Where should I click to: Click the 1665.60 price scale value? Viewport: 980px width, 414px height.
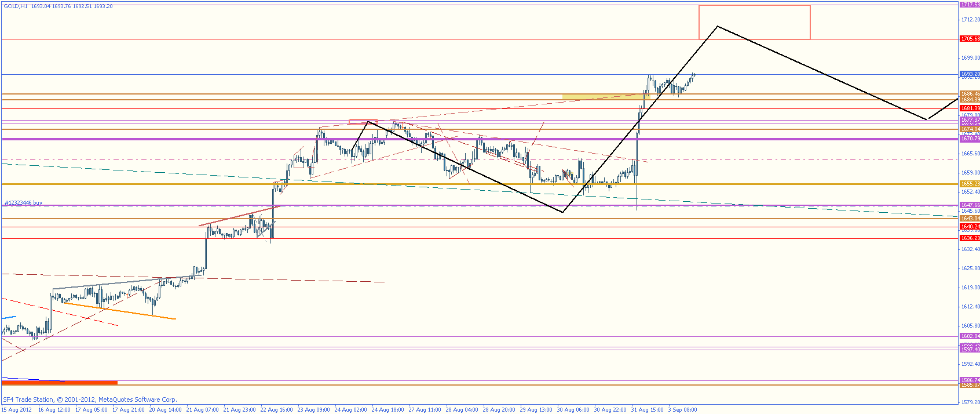coord(970,154)
